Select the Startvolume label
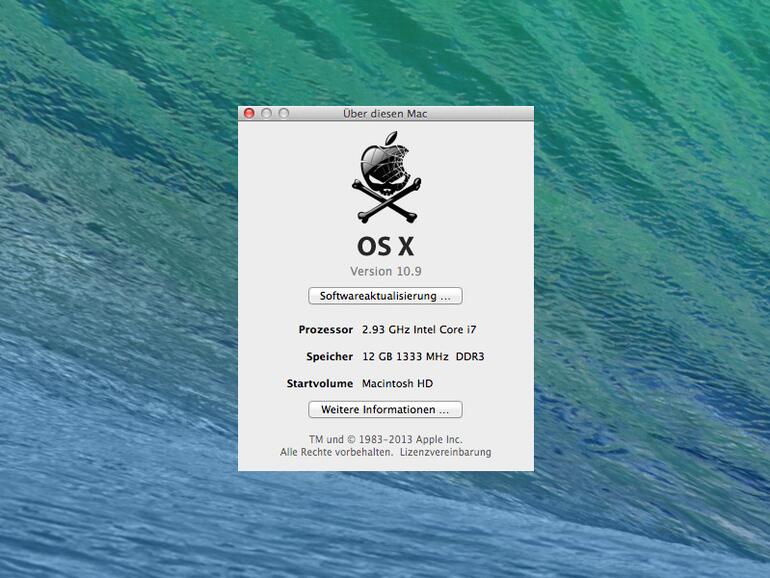Screen dimensions: 770x578 tap(320, 384)
